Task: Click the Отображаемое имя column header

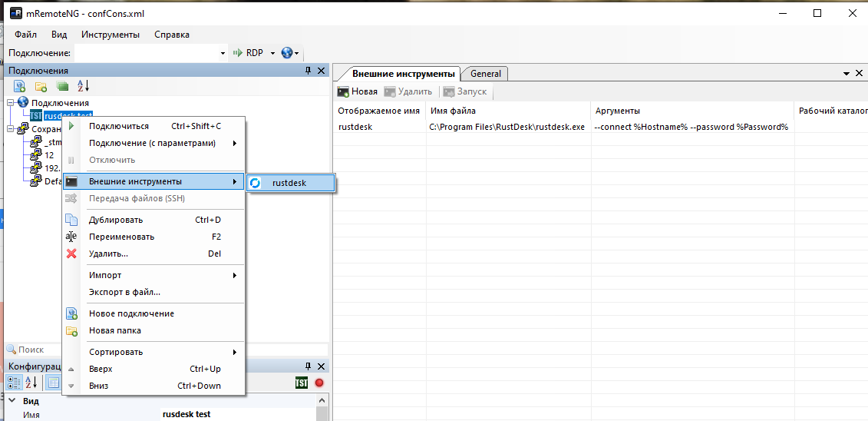Action: (x=379, y=111)
